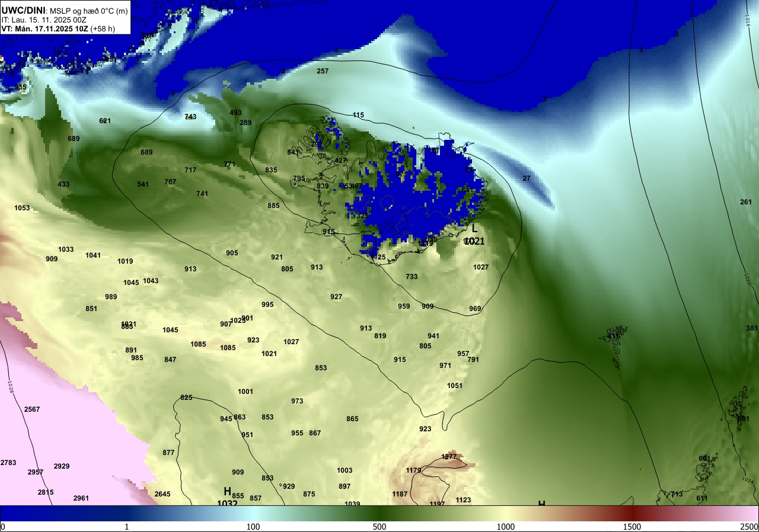Click the height value 1051

(455, 386)
